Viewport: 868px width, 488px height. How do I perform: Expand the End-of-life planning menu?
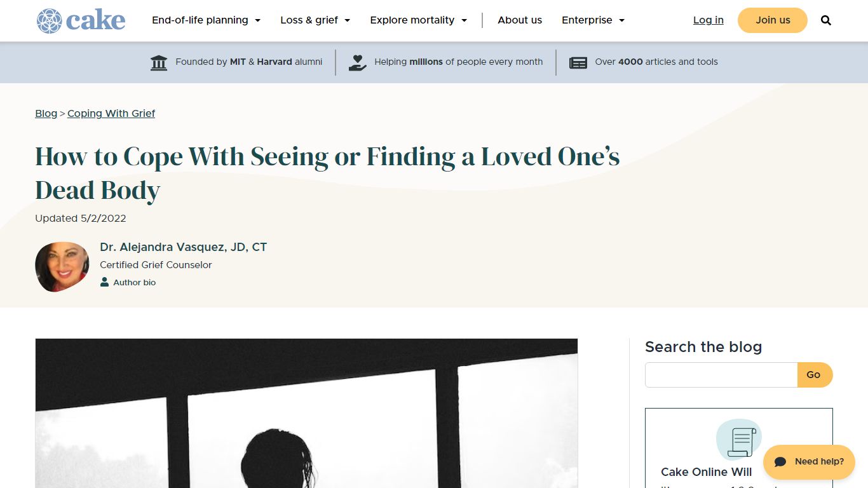coord(206,20)
